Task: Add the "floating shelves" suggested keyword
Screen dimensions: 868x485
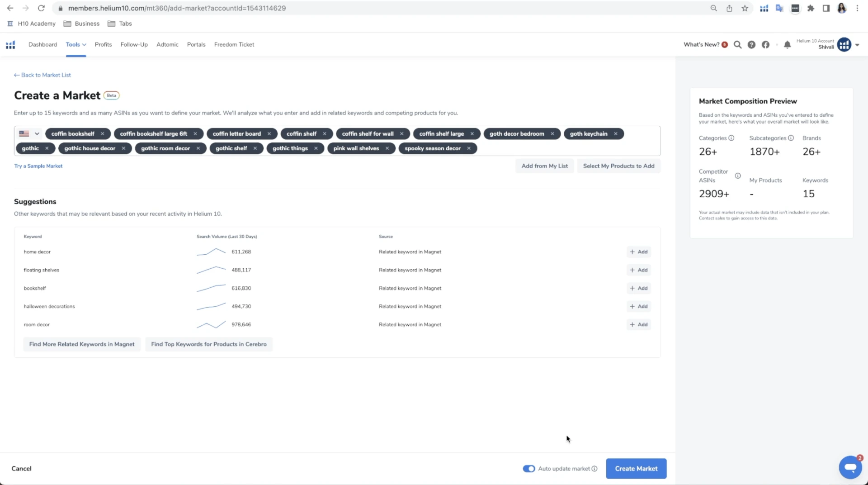Action: point(638,270)
